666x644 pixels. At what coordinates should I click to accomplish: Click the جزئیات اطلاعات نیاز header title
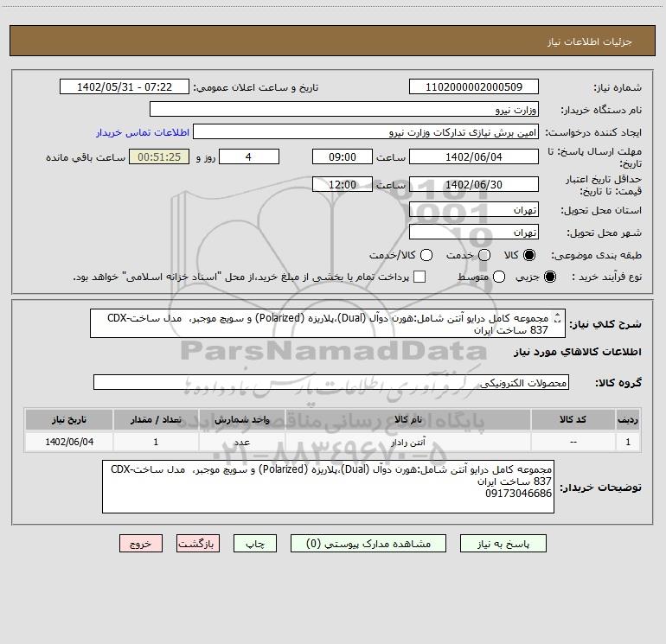589,41
